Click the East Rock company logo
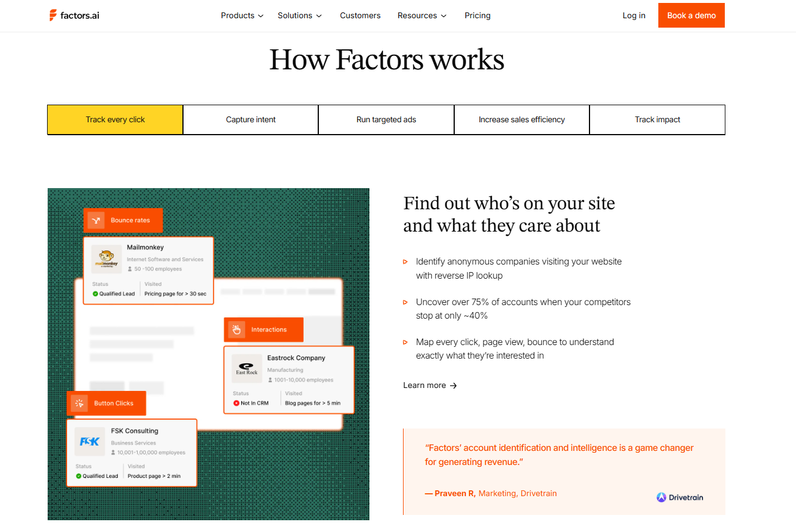The height and width of the screenshot is (532, 796). [x=247, y=369]
